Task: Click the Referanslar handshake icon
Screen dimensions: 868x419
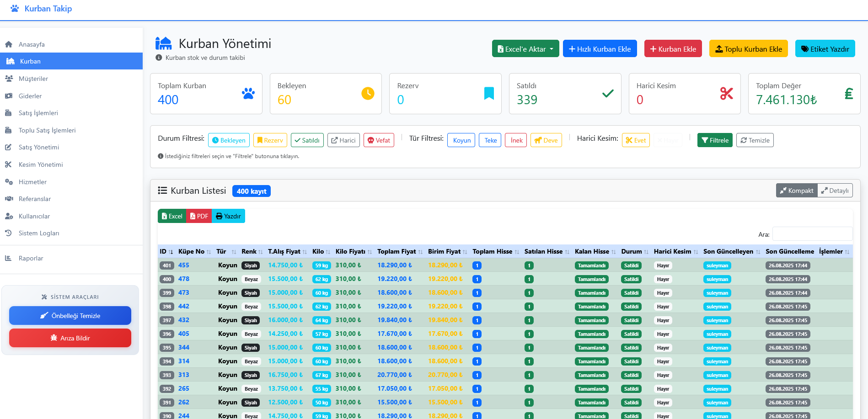Action: (9, 199)
